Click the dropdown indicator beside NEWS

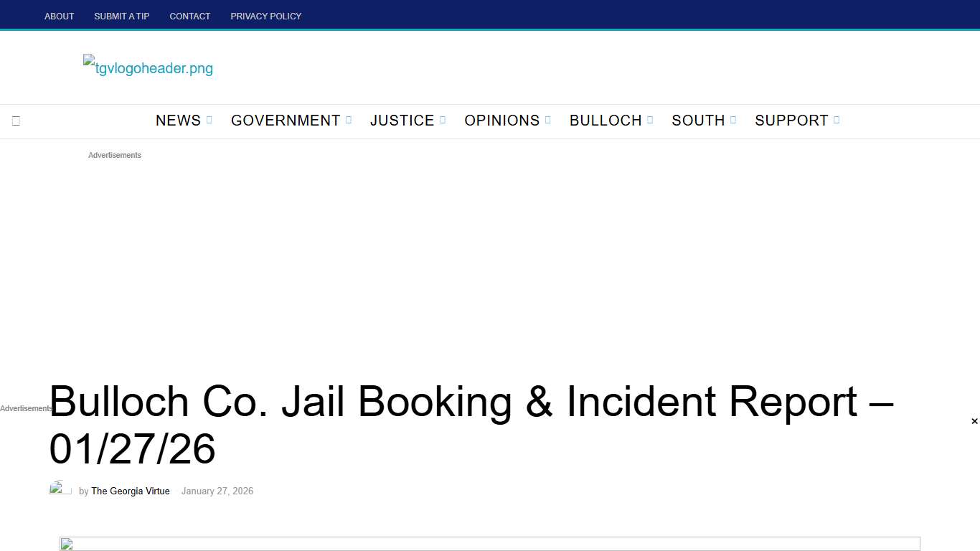(209, 120)
